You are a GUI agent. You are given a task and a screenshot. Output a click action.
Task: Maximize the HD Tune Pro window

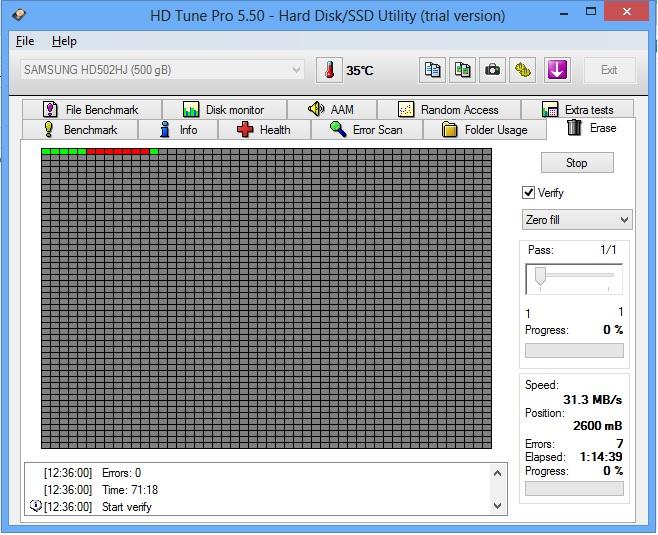591,12
